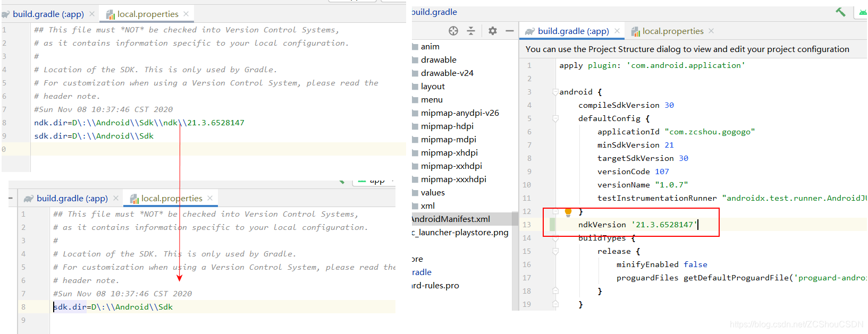Click applicationId "com.zcshou.gogogo" line

676,132
